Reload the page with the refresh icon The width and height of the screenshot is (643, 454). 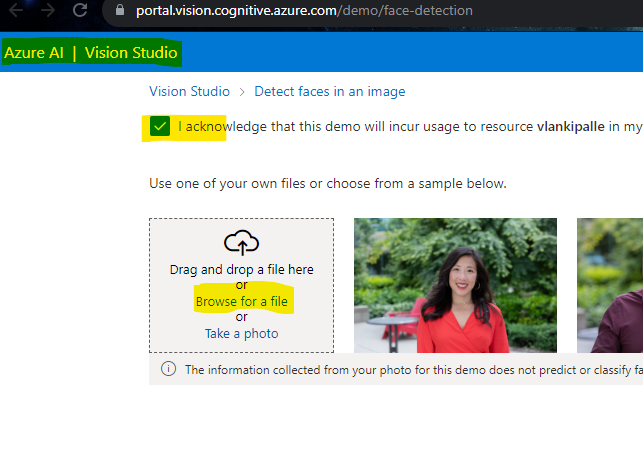80,10
